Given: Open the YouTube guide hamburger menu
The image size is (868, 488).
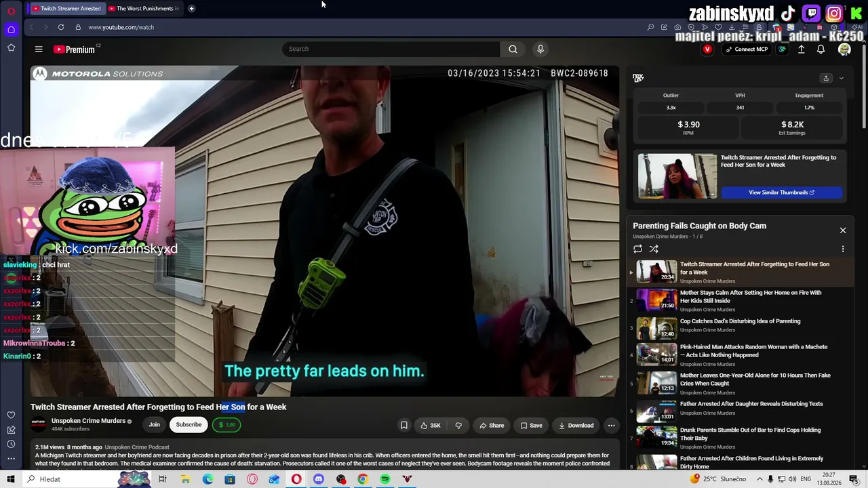Looking at the screenshot, I should point(39,49).
